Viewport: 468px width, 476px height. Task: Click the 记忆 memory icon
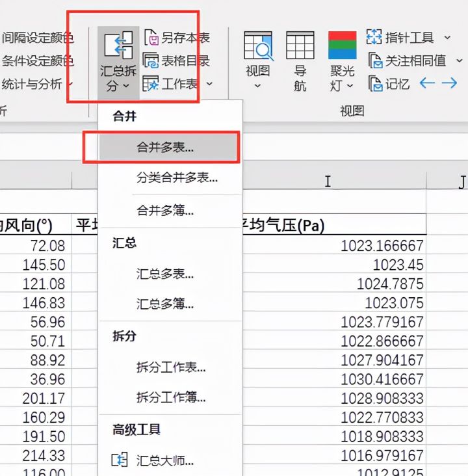(375, 84)
